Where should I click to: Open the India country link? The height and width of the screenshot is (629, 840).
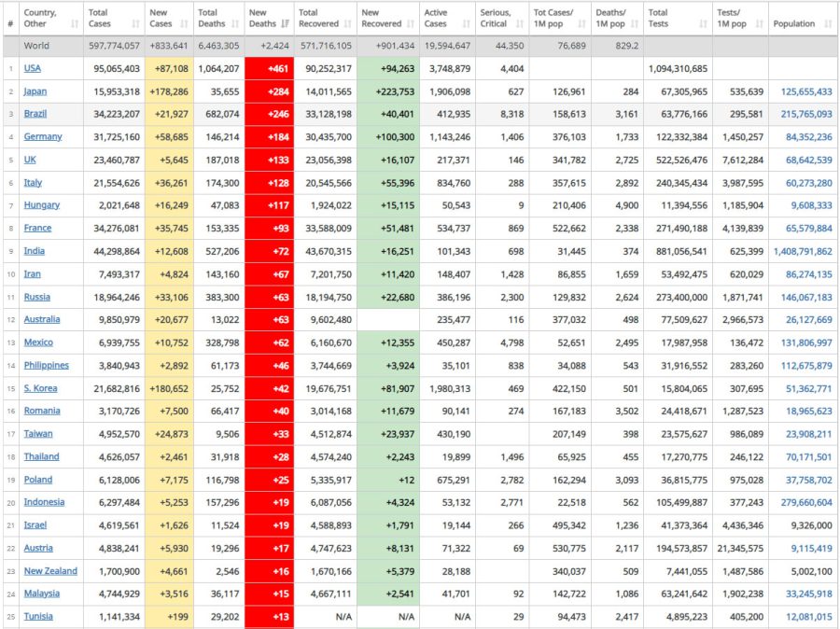35,251
